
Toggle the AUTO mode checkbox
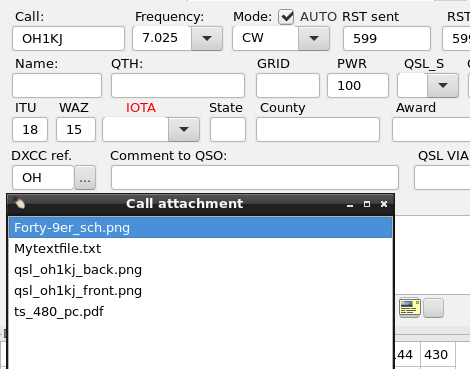(x=286, y=17)
